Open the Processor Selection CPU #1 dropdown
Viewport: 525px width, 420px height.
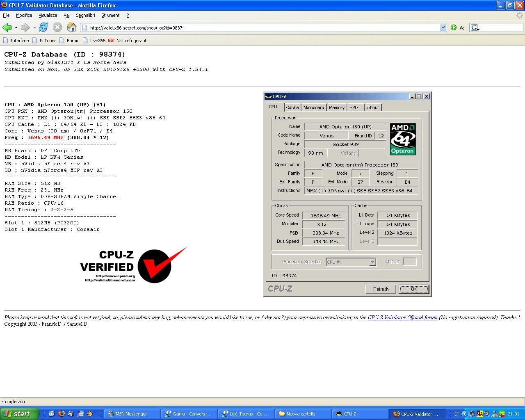click(x=351, y=262)
